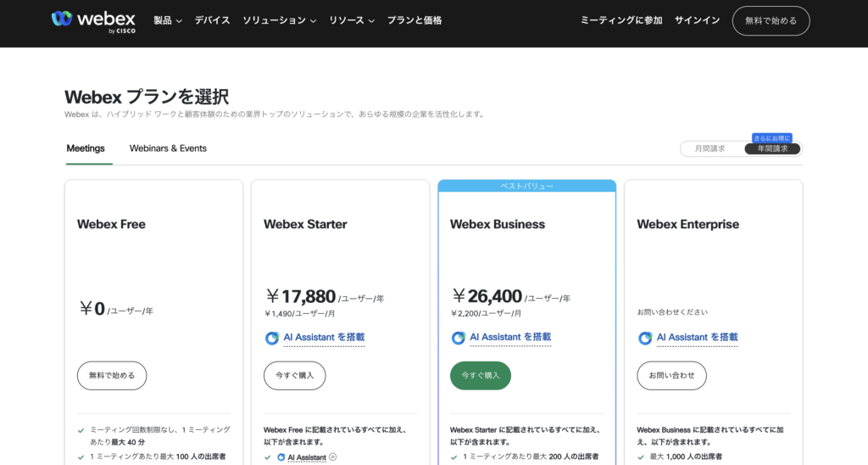
Task: Click the play icon beside Starter AI Assistant feature
Action: coord(332,457)
